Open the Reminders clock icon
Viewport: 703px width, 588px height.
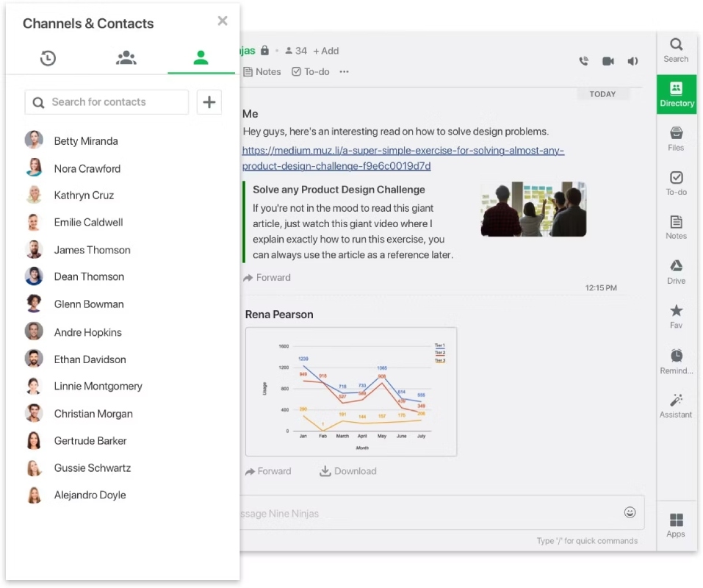tap(676, 362)
